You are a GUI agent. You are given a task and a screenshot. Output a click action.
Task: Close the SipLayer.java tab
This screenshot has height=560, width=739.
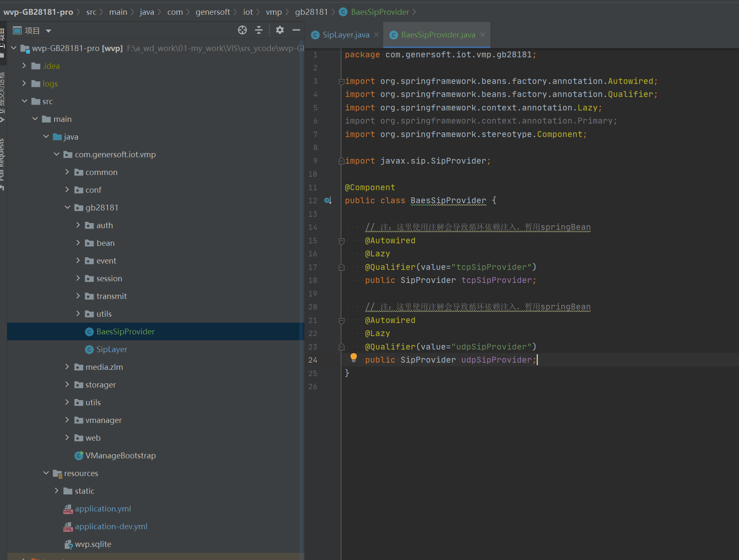(x=376, y=35)
